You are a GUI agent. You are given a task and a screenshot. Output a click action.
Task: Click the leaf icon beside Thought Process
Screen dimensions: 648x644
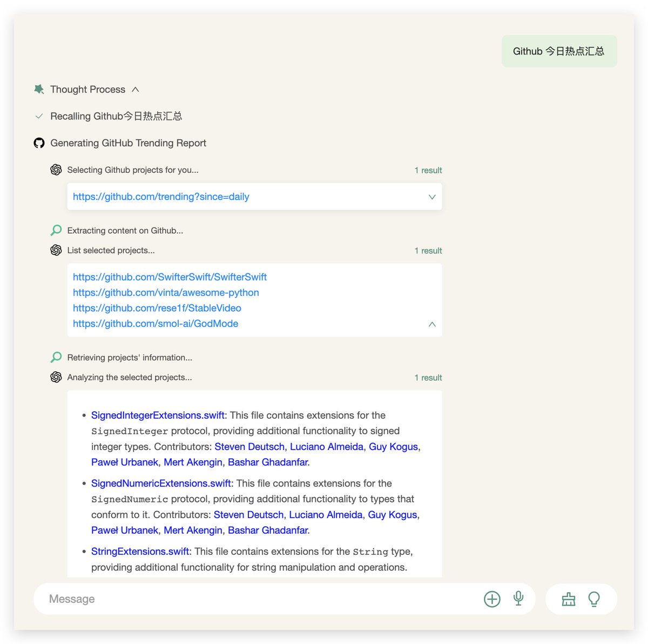[38, 89]
